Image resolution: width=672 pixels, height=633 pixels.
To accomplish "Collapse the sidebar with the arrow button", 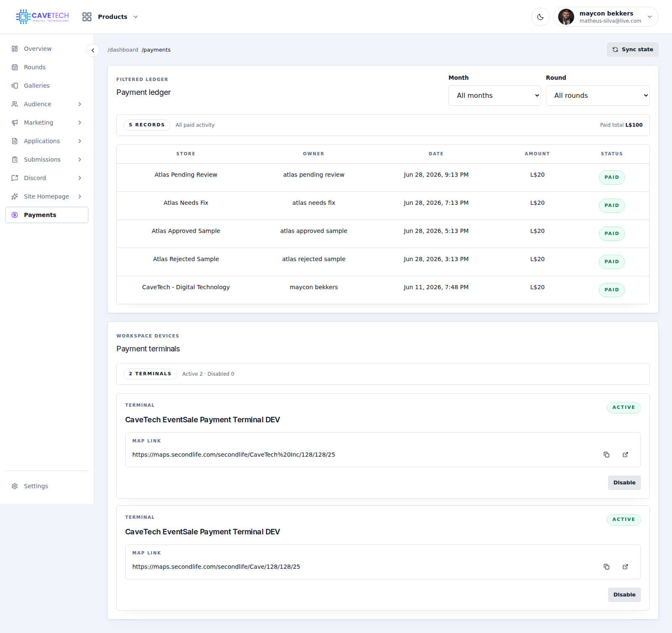I will tap(93, 50).
